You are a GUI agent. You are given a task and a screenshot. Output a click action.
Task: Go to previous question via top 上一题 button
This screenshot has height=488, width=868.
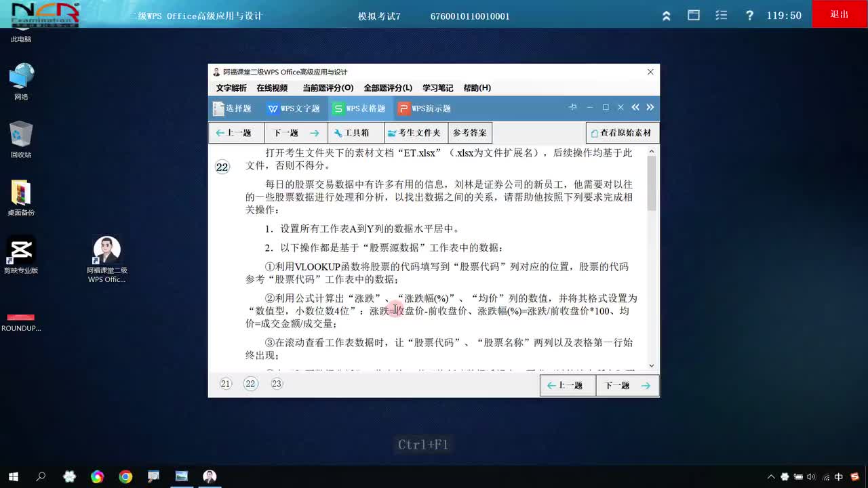point(236,133)
